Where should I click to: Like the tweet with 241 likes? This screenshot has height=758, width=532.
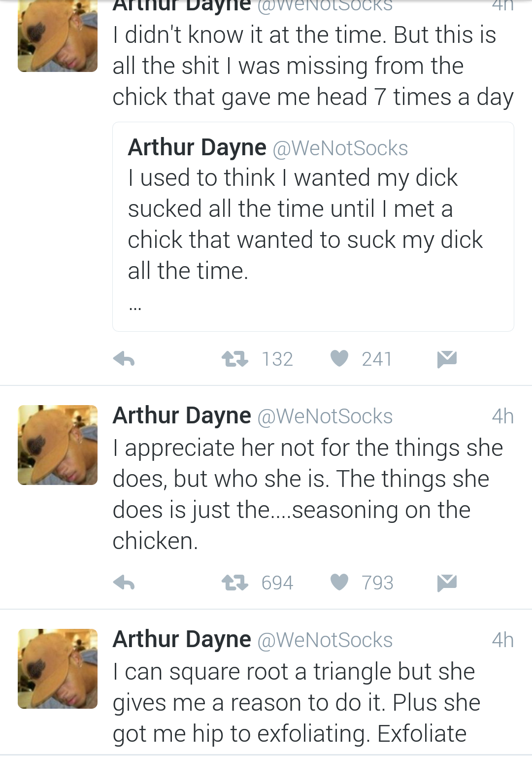pyautogui.click(x=339, y=359)
